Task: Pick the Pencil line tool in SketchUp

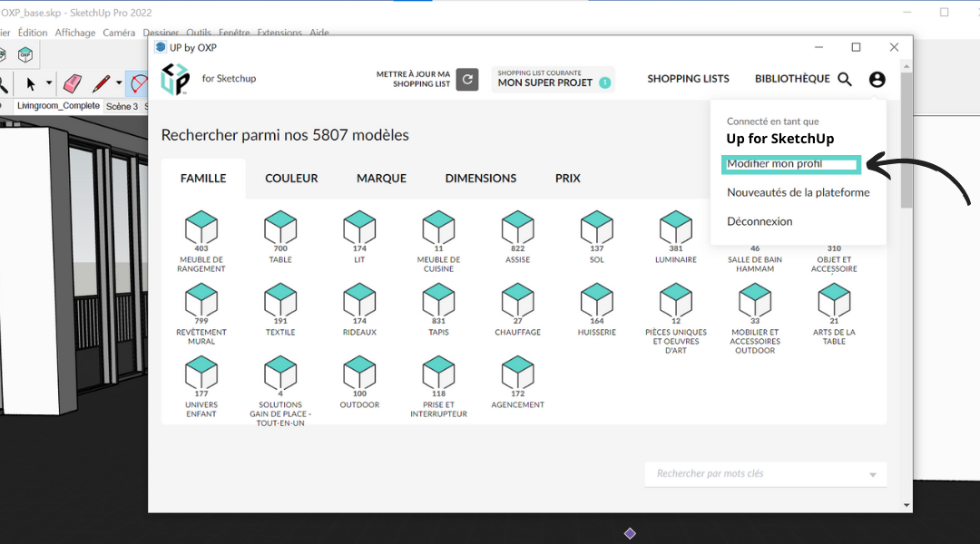Action: [101, 83]
